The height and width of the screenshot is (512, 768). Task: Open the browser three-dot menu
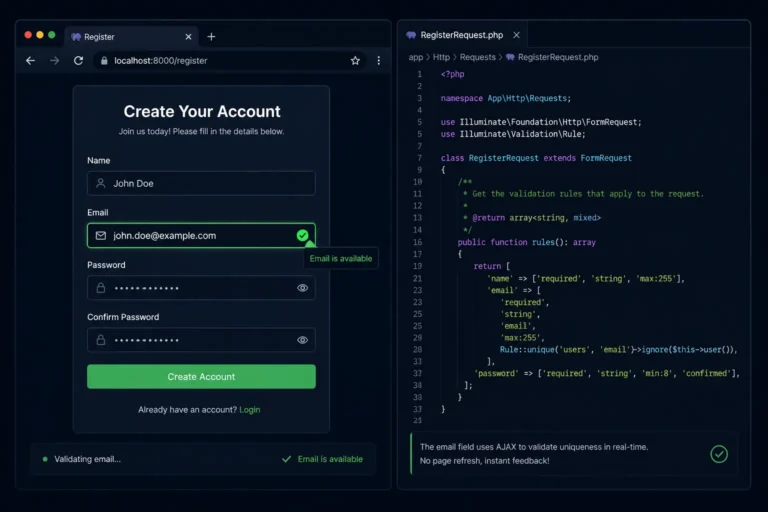click(379, 61)
